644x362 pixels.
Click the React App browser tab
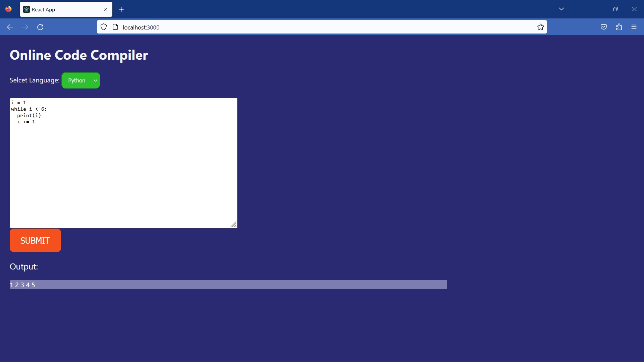click(66, 9)
